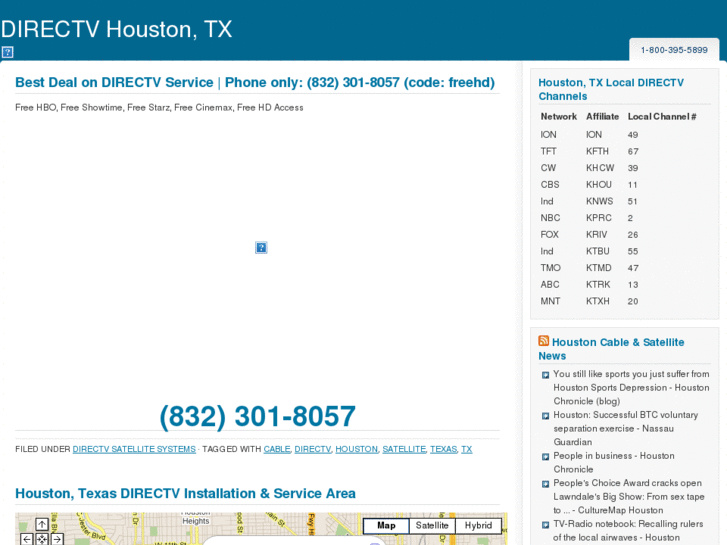The height and width of the screenshot is (545, 727).
Task: Pan the map up with arrow control
Action: (42, 524)
